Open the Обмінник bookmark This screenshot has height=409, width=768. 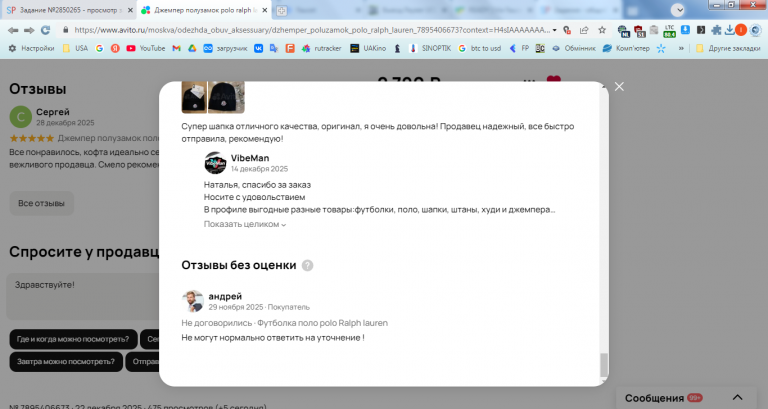[574, 48]
